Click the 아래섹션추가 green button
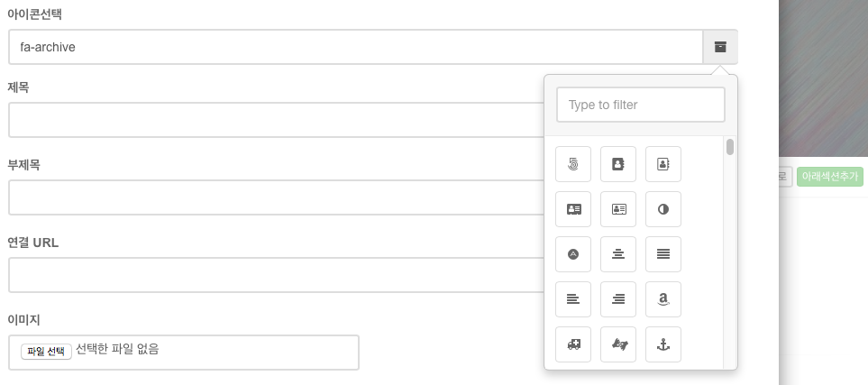 coord(830,177)
